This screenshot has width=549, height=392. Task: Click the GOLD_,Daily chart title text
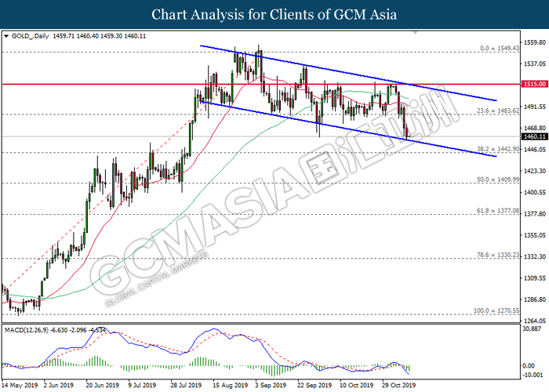[x=30, y=36]
